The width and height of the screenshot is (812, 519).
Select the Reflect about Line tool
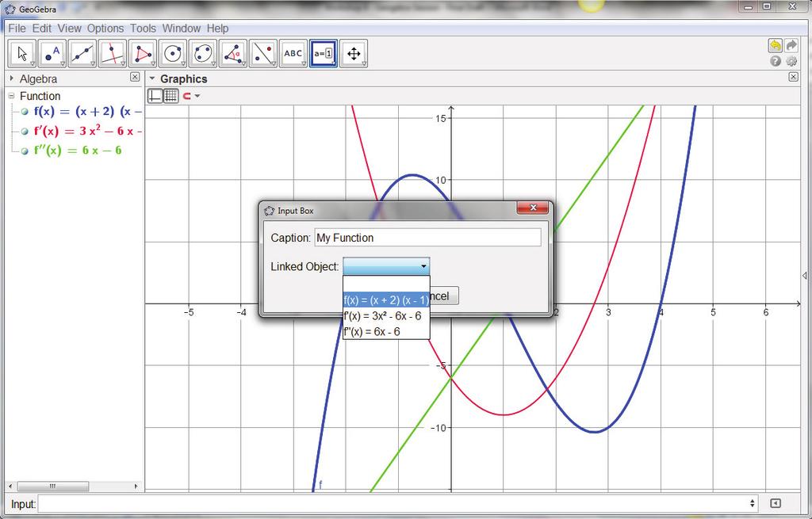pos(262,53)
